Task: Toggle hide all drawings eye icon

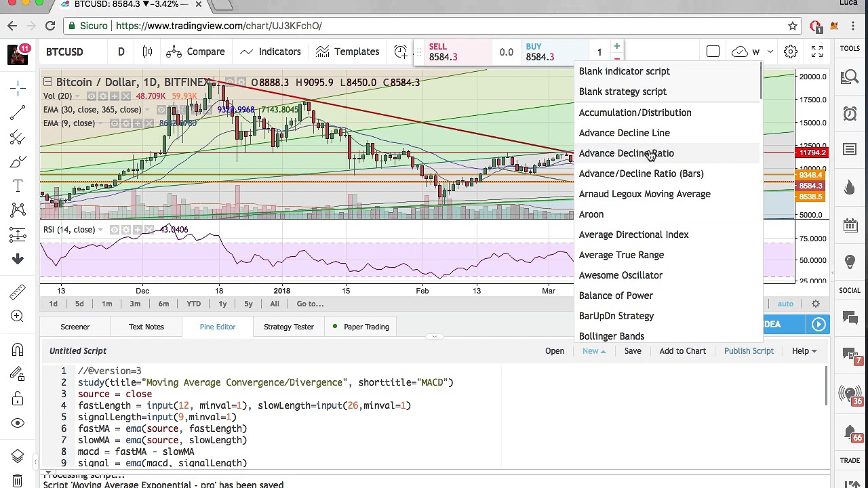Action: pyautogui.click(x=18, y=423)
